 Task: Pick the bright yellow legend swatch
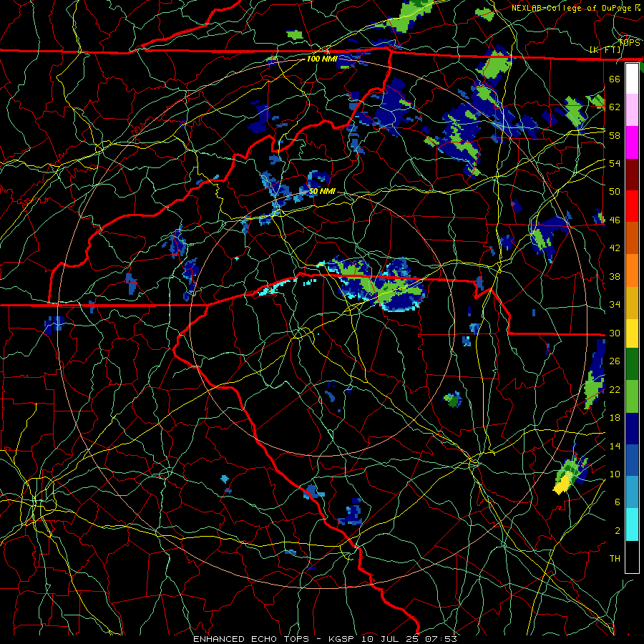632,333
